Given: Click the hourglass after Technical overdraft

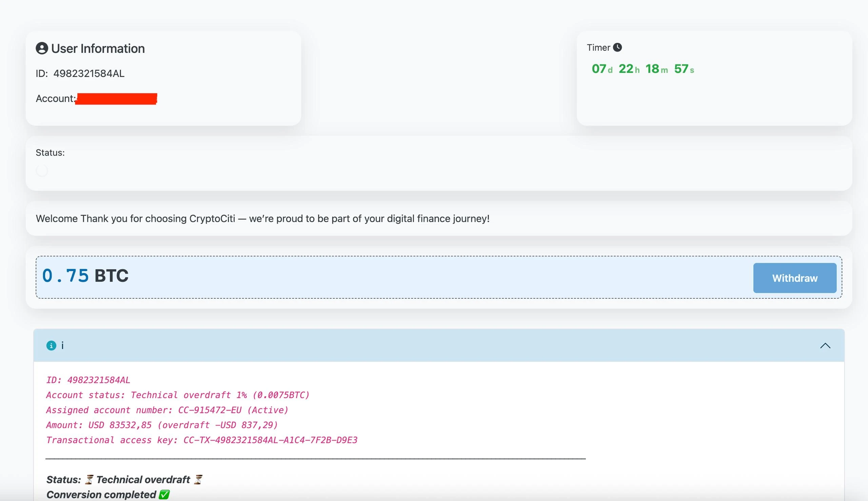Looking at the screenshot, I should point(198,479).
